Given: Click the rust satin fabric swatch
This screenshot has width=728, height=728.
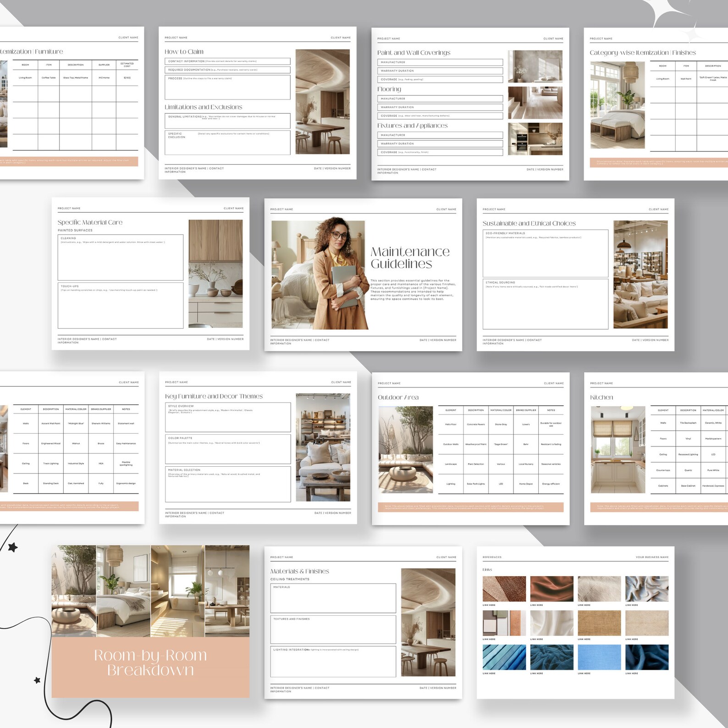Looking at the screenshot, I should [552, 589].
